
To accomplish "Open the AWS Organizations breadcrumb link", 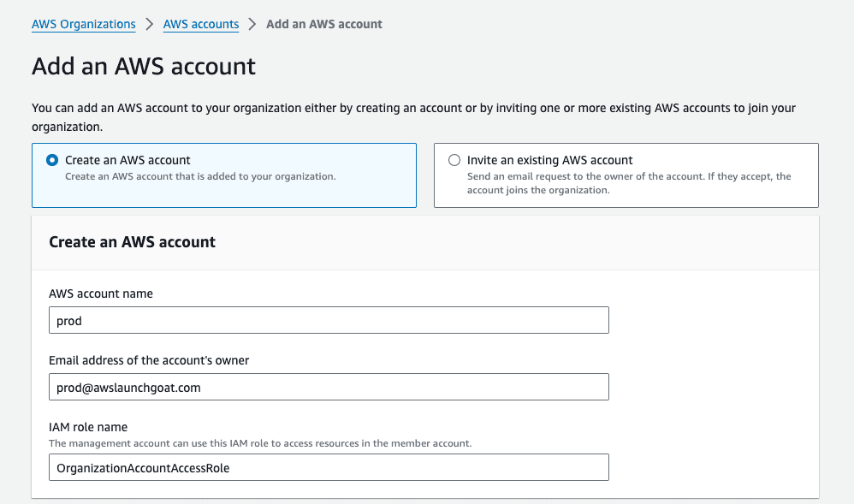I will tap(83, 24).
